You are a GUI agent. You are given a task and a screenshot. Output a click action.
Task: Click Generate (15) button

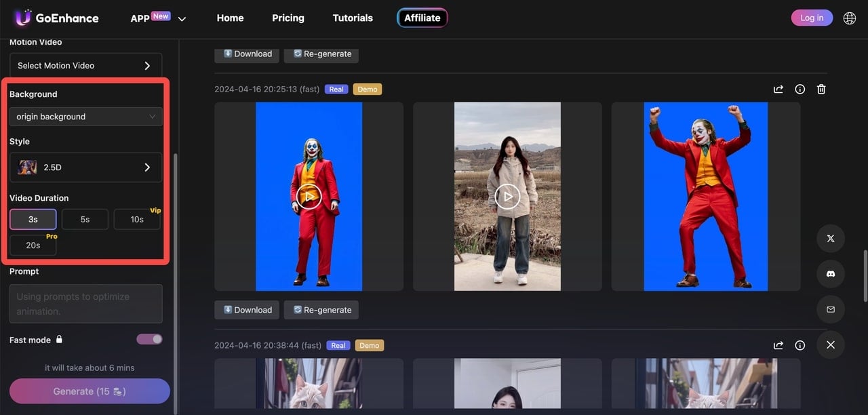pyautogui.click(x=90, y=391)
